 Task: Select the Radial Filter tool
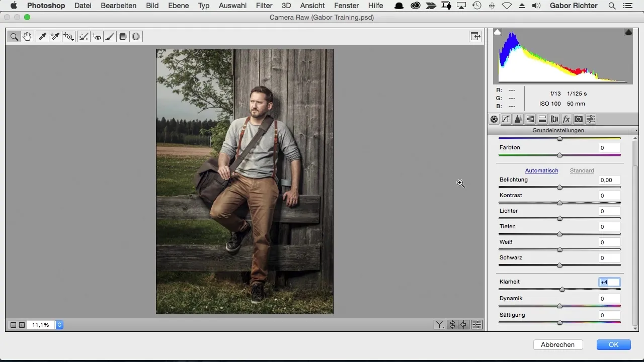pyautogui.click(x=136, y=37)
